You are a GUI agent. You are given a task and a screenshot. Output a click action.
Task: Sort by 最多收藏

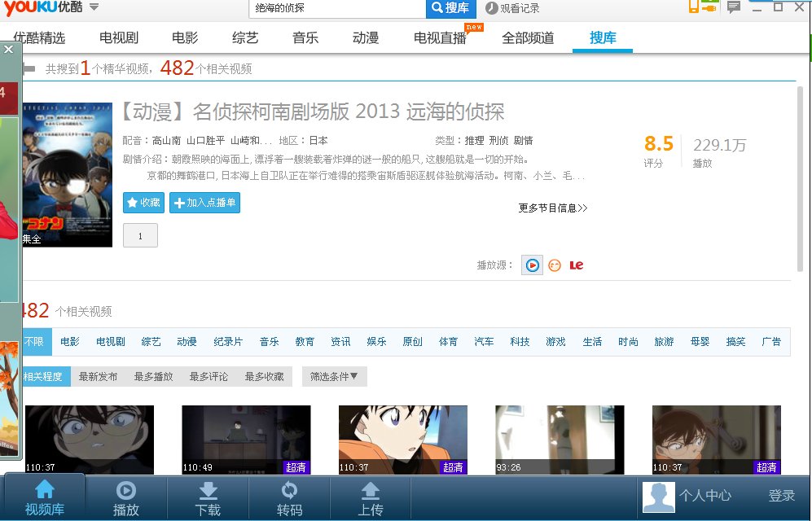(x=264, y=377)
